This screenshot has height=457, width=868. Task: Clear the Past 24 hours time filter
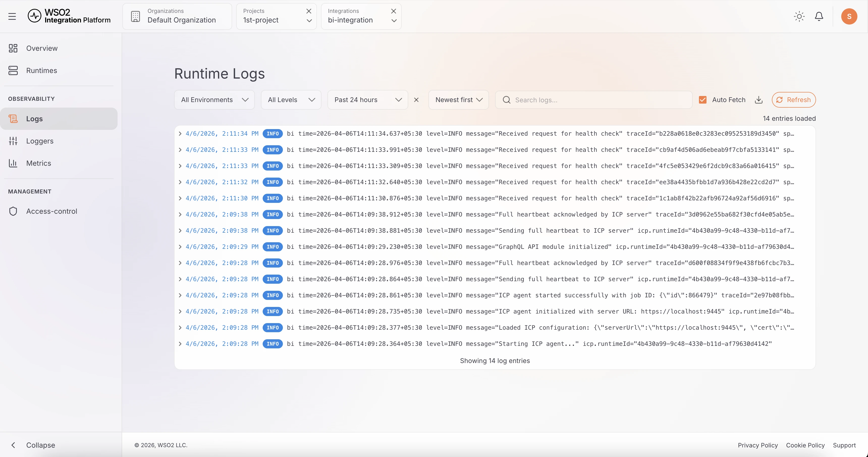coord(416,100)
